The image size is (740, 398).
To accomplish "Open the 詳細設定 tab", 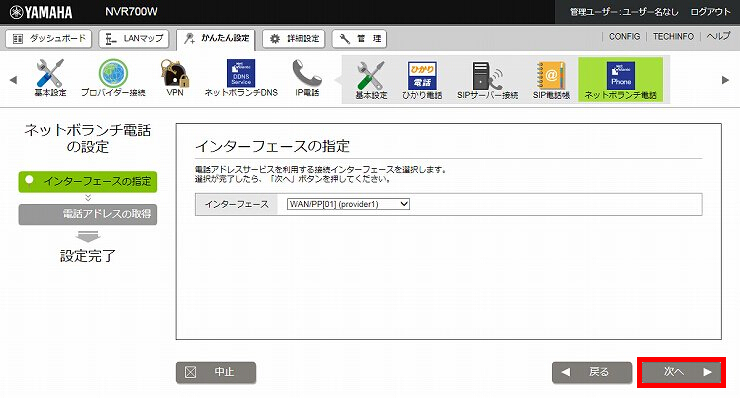I will click(x=294, y=39).
